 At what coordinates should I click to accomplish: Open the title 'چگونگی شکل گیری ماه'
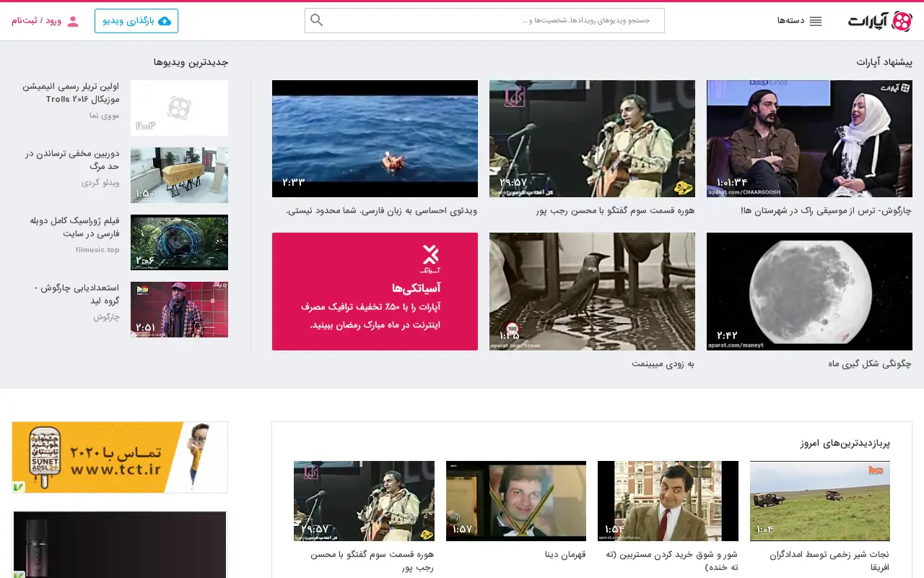(x=870, y=363)
